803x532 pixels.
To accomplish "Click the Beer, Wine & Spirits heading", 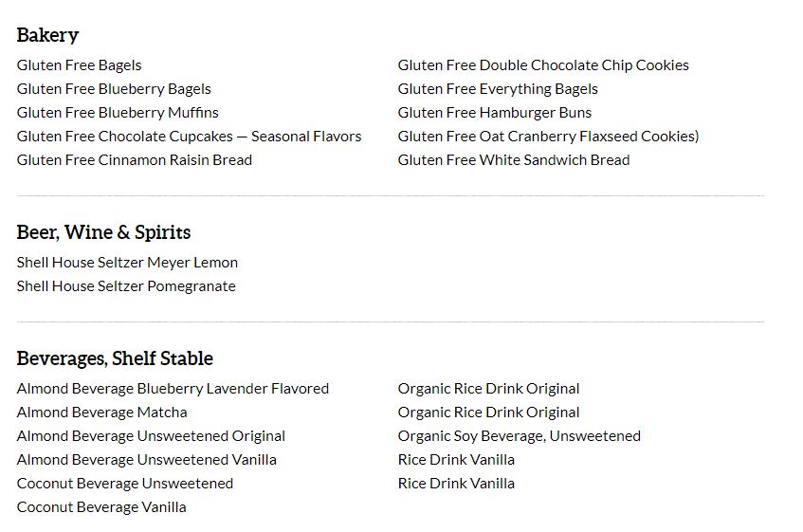I will pos(103,232).
